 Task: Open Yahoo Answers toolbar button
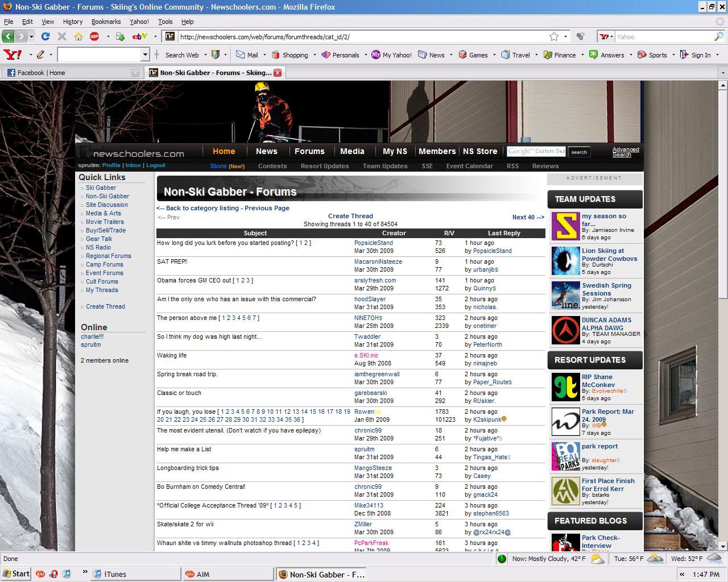pyautogui.click(x=606, y=55)
